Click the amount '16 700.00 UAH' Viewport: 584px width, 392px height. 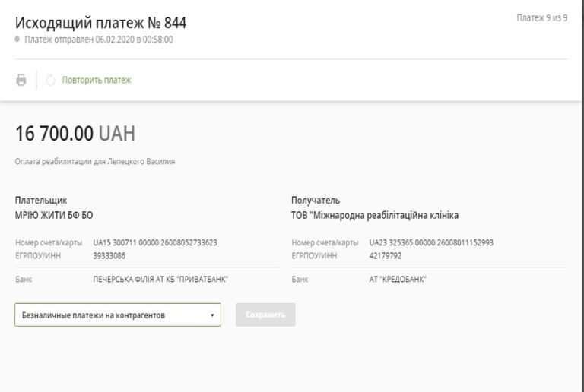[75, 134]
